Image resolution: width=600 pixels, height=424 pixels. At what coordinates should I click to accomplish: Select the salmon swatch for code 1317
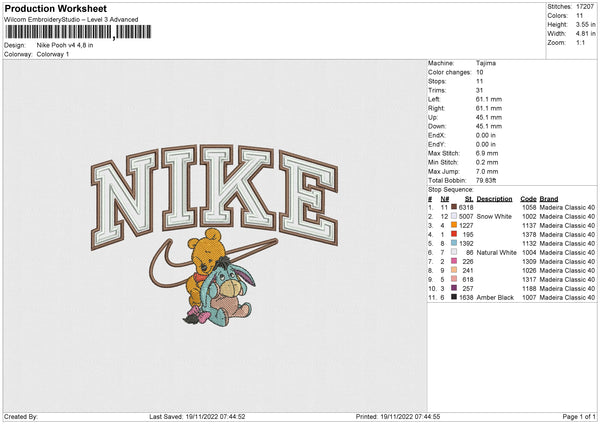[454, 279]
